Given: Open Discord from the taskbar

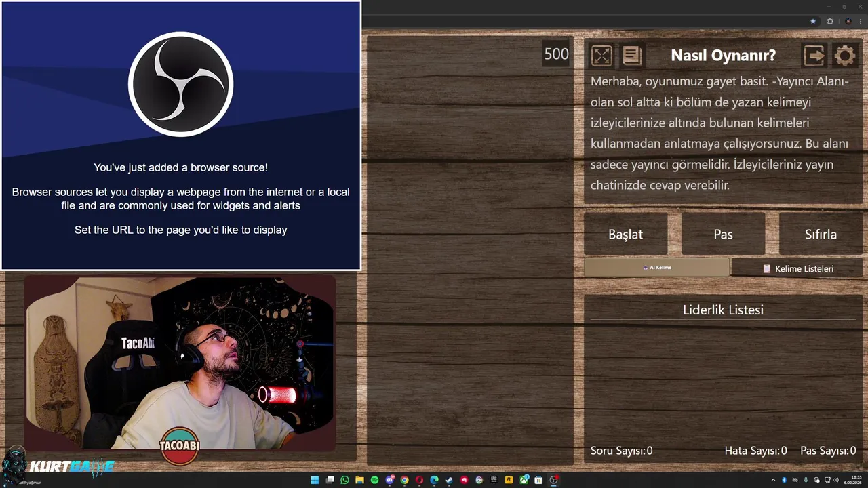Looking at the screenshot, I should [390, 480].
